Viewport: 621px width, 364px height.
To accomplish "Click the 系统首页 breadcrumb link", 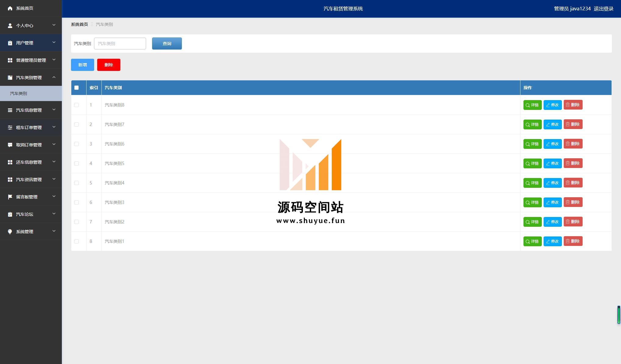I will click(80, 24).
